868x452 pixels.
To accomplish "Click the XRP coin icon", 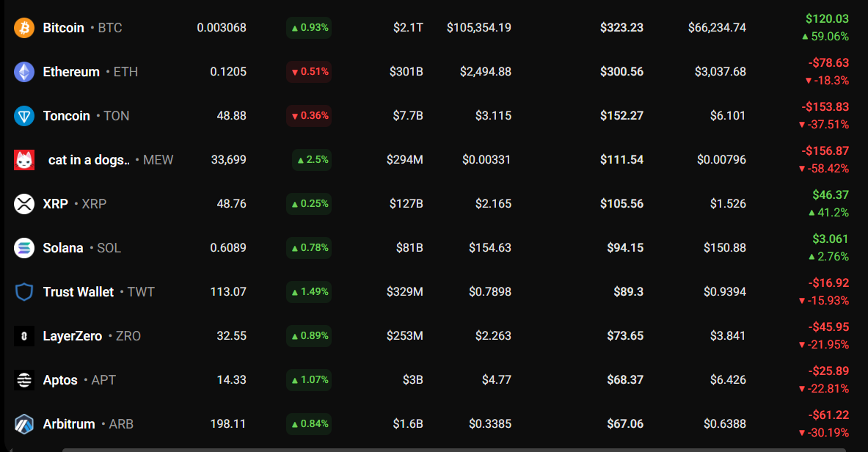I will click(x=24, y=204).
